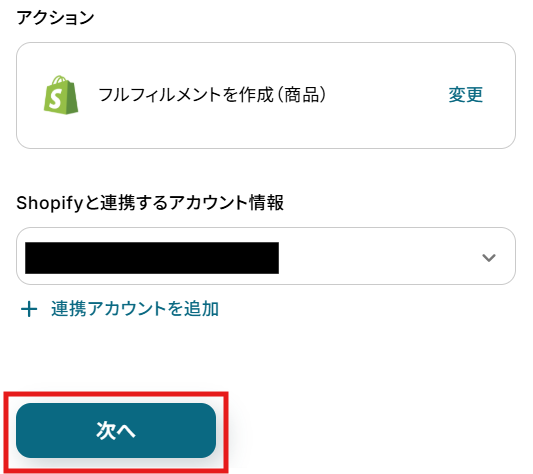Expand account list using the down arrow

pyautogui.click(x=488, y=257)
